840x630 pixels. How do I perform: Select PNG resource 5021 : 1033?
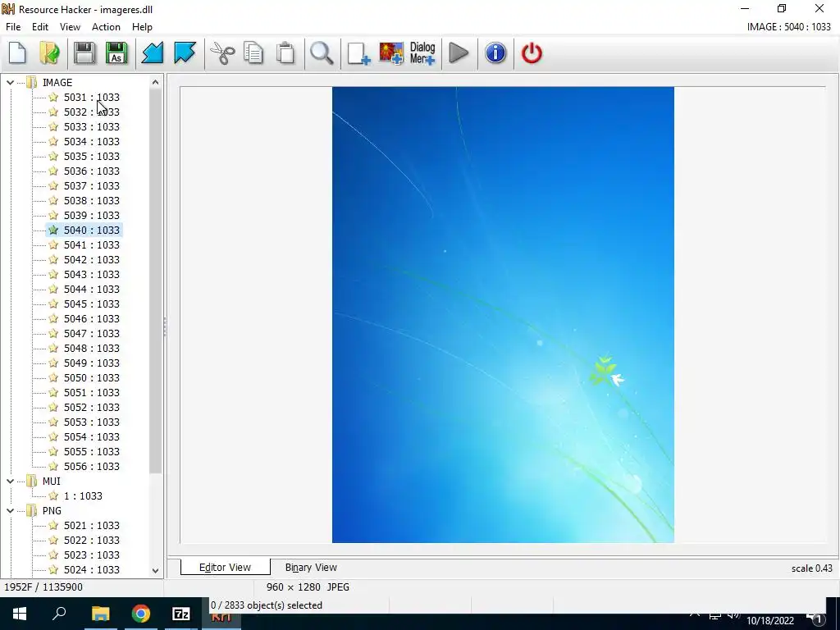[92, 526]
